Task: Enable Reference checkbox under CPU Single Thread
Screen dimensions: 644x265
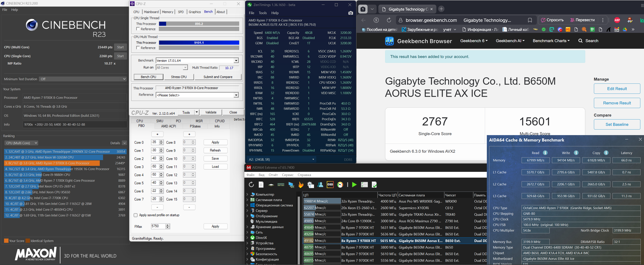Action: tap(138, 29)
